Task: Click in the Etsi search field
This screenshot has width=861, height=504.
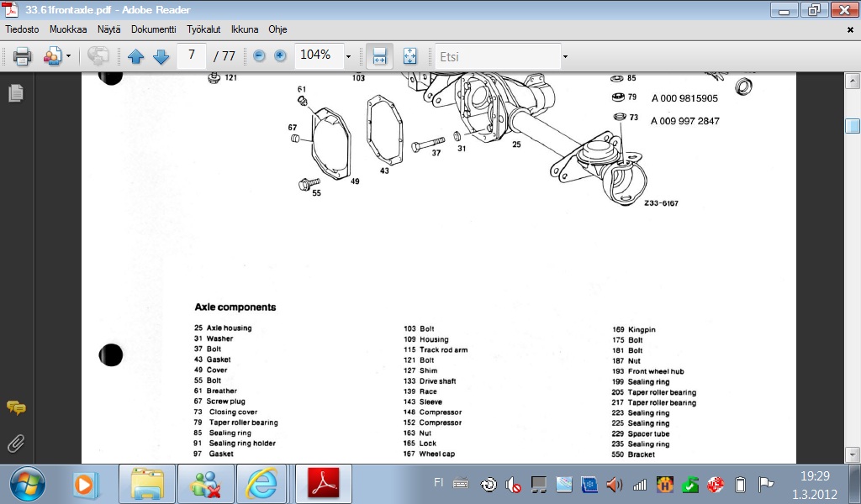Action: 496,56
